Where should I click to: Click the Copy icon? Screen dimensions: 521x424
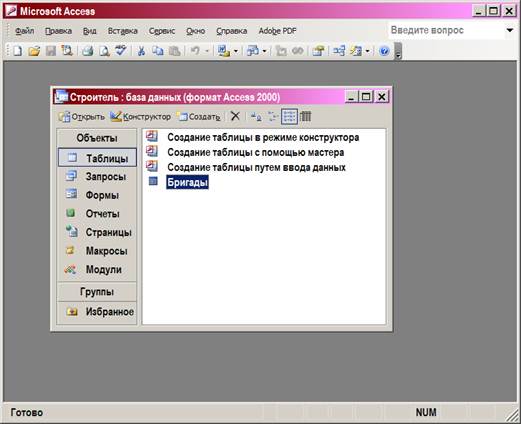[x=158, y=51]
